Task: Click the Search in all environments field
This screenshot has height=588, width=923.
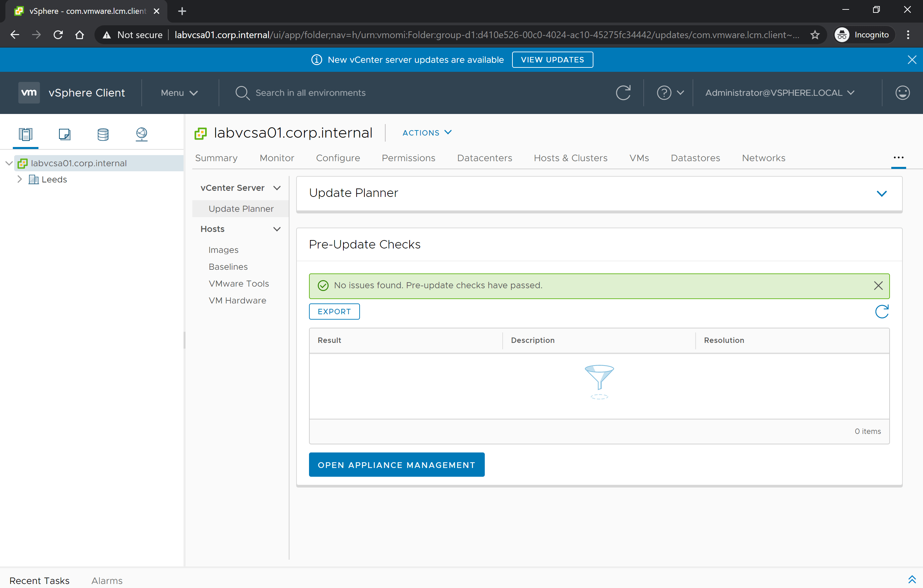Action: point(310,93)
